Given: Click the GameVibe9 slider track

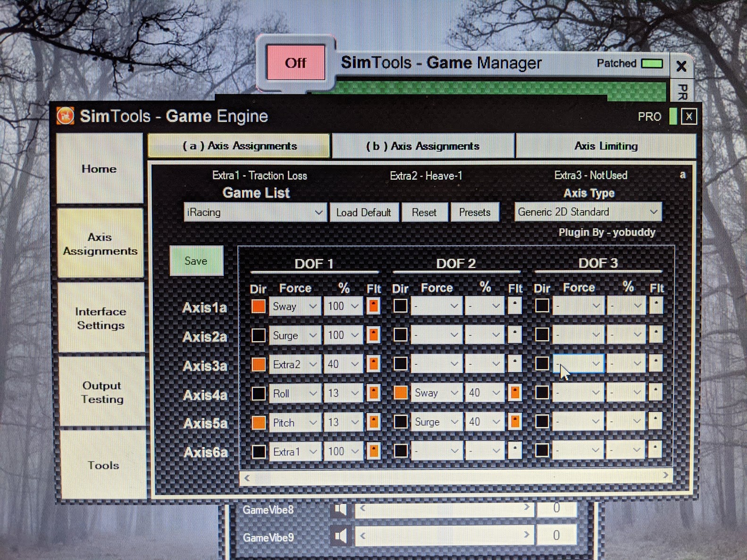Looking at the screenshot, I should pos(444,535).
